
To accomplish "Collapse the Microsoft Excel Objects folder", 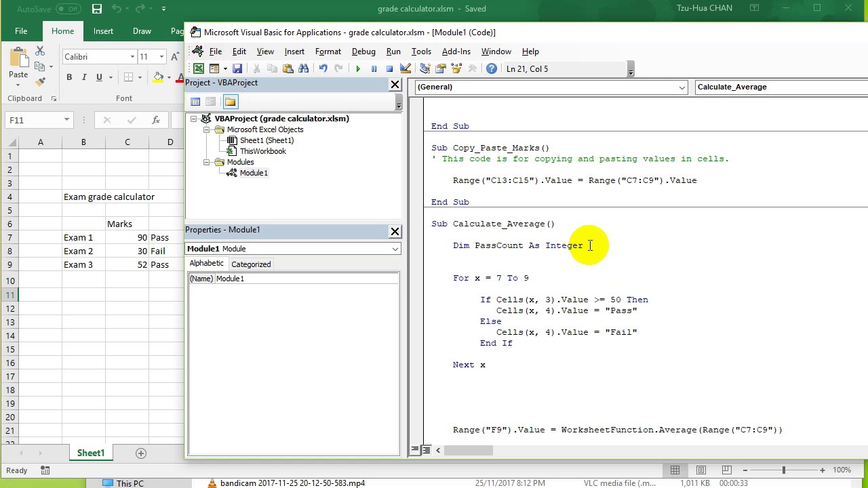I will pos(207,129).
